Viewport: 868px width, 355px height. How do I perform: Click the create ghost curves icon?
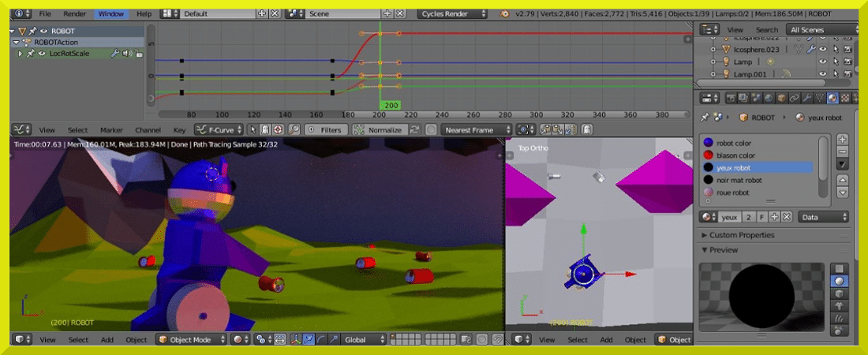click(x=586, y=129)
